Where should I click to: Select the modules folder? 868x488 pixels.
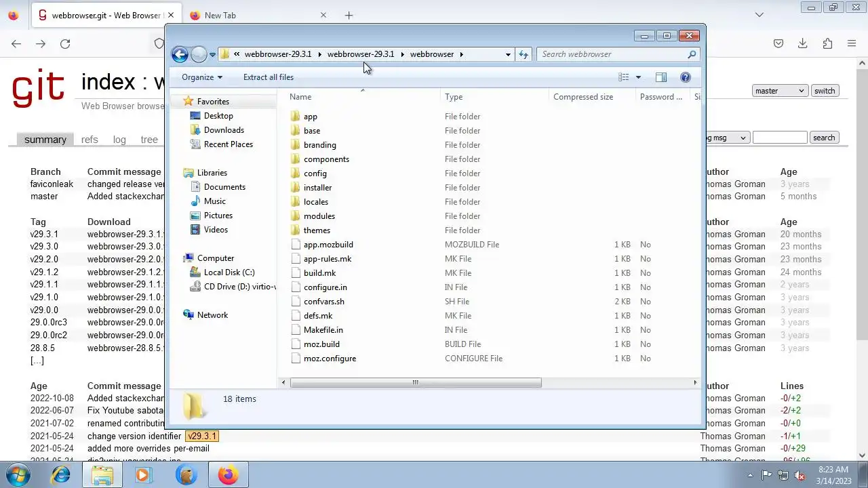(319, 216)
